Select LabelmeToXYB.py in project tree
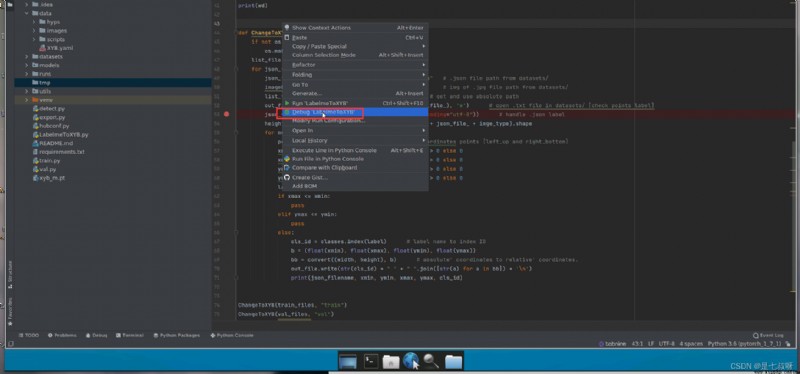Image resolution: width=800 pixels, height=374 pixels. pyautogui.click(x=60, y=135)
